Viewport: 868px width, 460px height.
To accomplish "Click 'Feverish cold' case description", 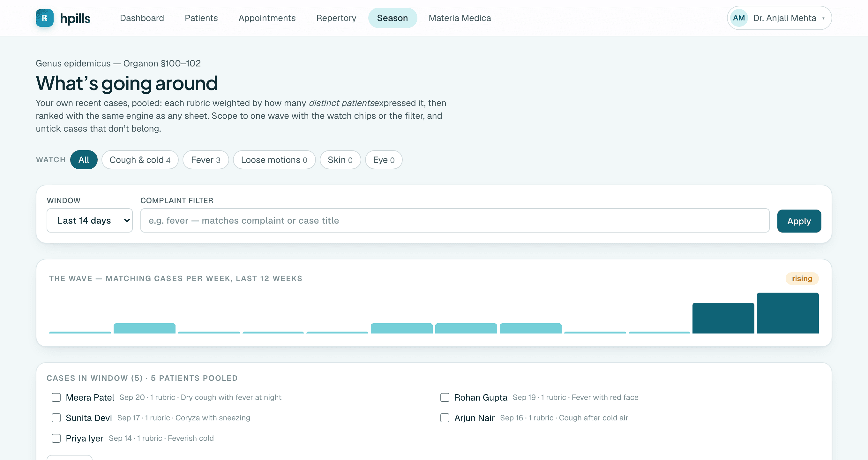I will point(191,438).
